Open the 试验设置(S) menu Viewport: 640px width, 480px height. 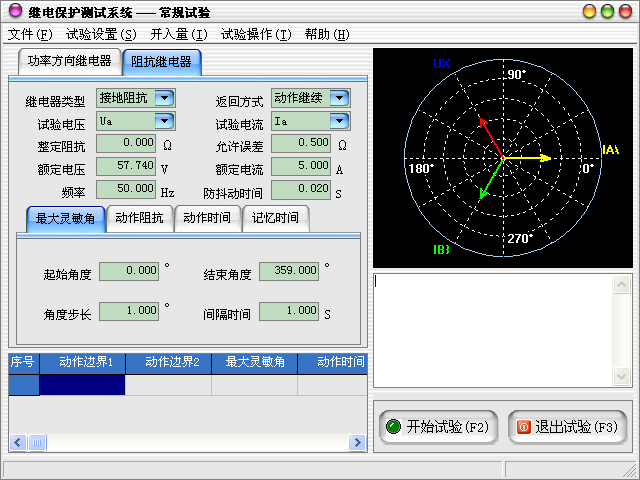tap(101, 34)
